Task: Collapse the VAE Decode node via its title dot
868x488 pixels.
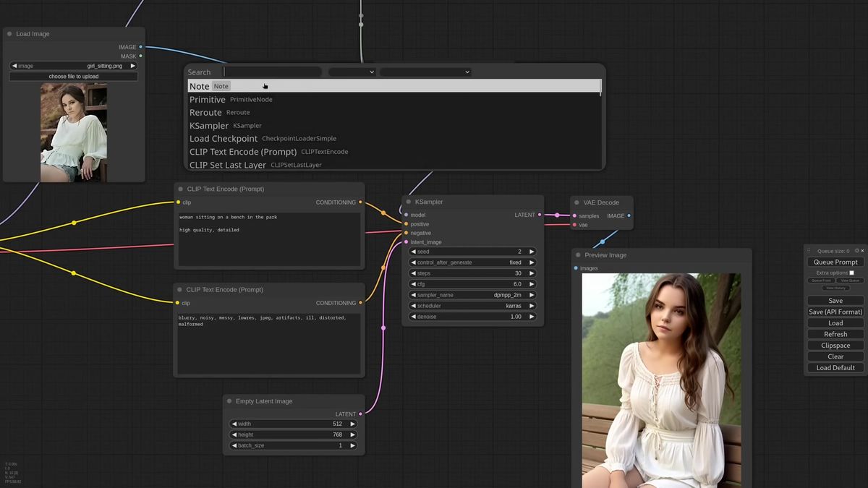Action: pyautogui.click(x=577, y=203)
